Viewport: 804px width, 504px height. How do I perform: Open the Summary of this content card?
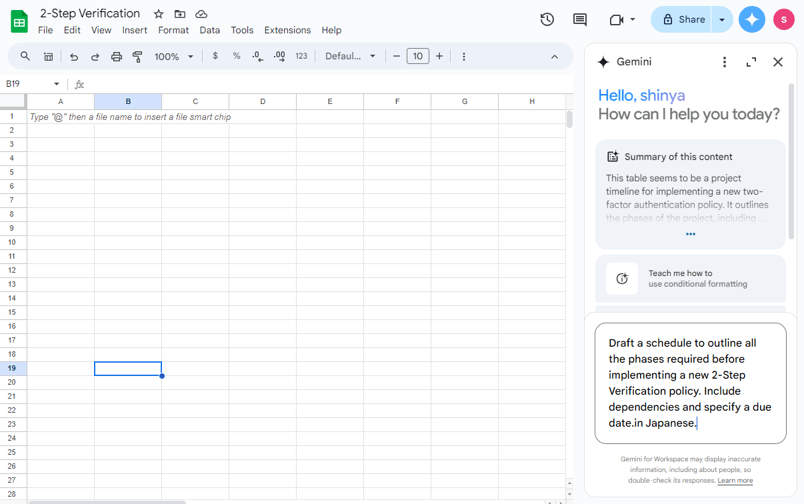pyautogui.click(x=690, y=194)
